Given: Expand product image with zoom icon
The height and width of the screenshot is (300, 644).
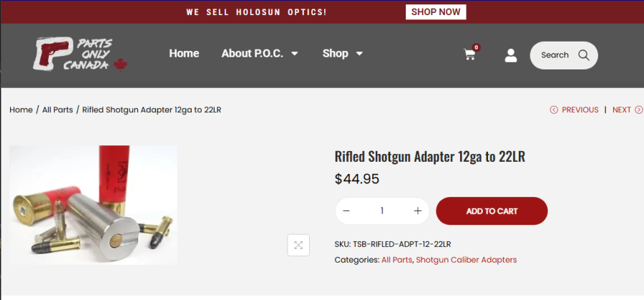Looking at the screenshot, I should pyautogui.click(x=298, y=245).
